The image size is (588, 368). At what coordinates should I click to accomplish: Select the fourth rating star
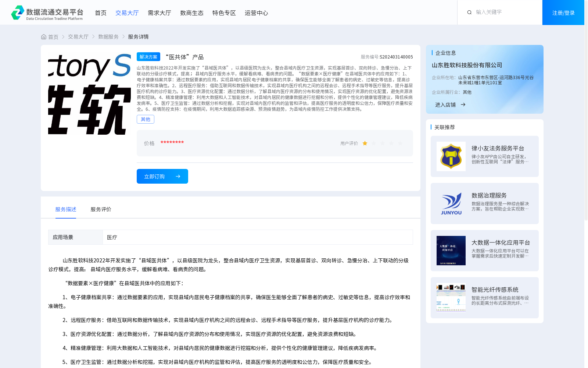(x=391, y=144)
